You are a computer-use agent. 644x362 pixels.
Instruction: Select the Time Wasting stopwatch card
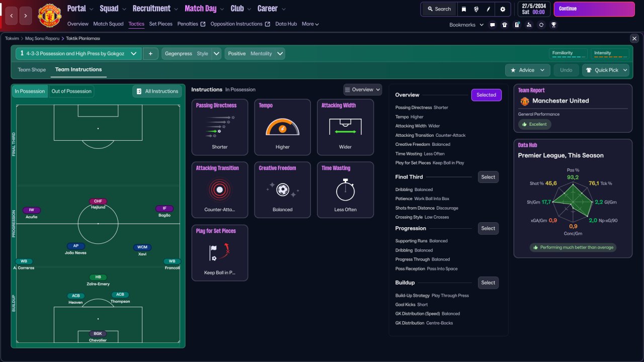click(x=346, y=190)
